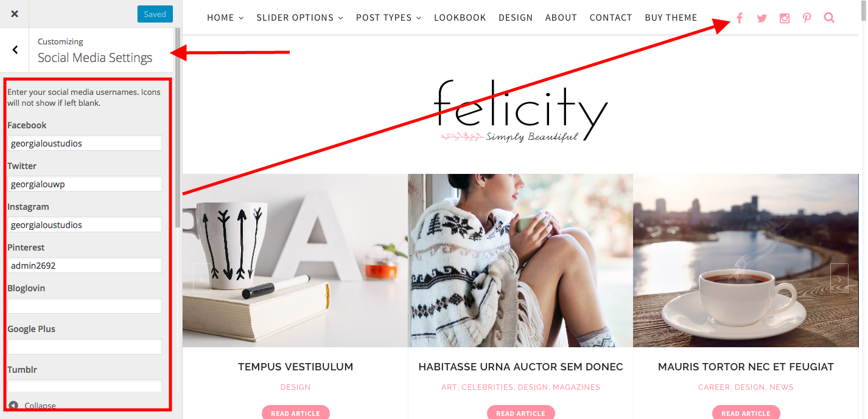This screenshot has width=868, height=419.
Task: Close the customizer with X icon
Action: [x=15, y=14]
